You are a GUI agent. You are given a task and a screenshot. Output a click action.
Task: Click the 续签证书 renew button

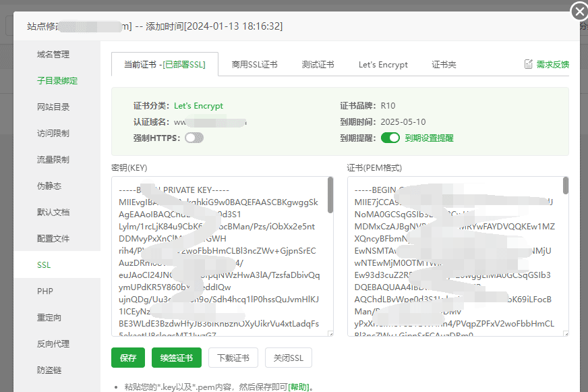tap(176, 358)
